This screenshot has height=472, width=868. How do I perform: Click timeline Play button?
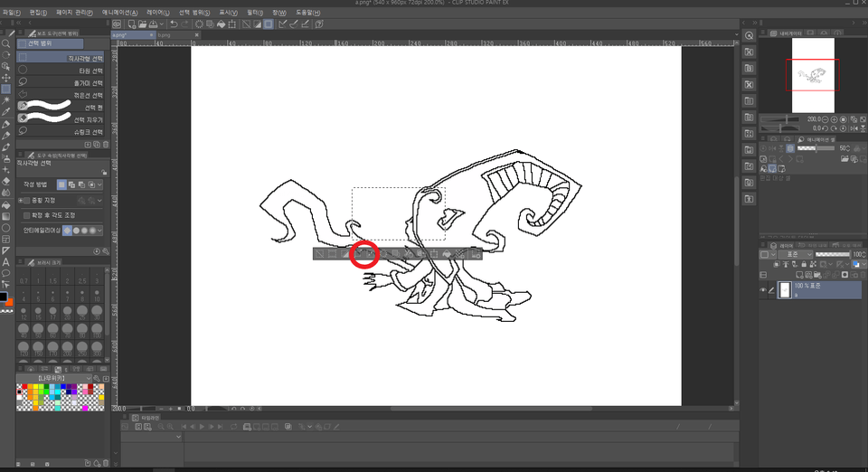coord(202,427)
